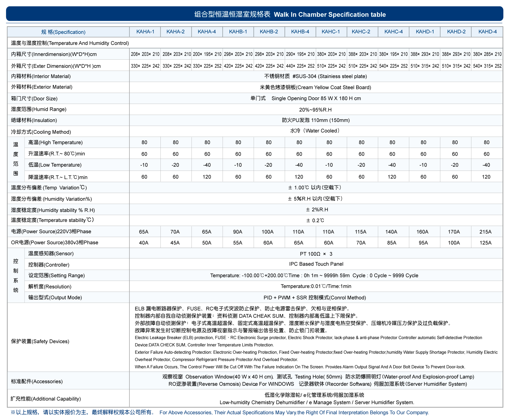Viewport: 510px width, 420px height.
Task: Select the KAHA-1 column header
Action: (145, 32)
